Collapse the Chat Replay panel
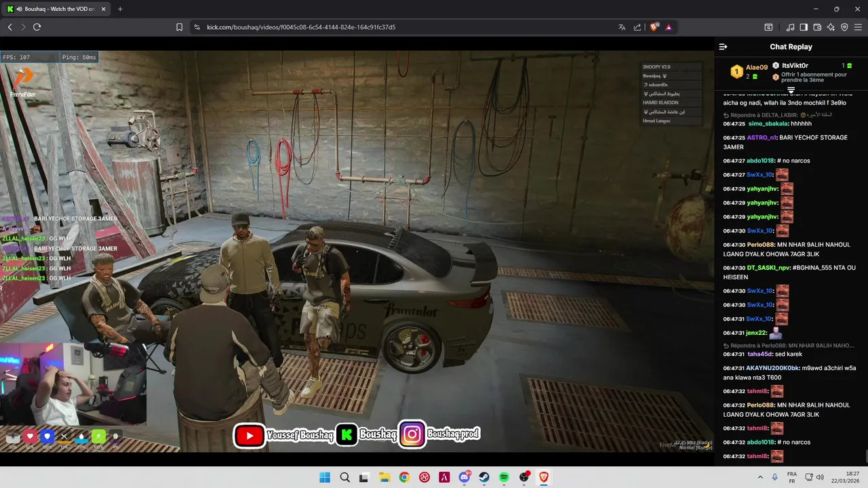 point(723,47)
